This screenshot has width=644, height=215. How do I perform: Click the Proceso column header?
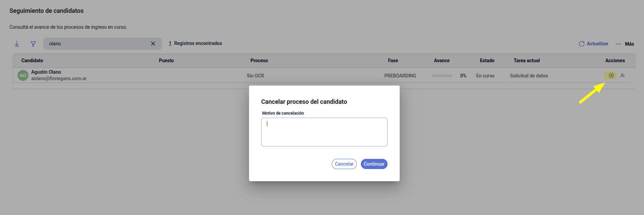(x=259, y=61)
